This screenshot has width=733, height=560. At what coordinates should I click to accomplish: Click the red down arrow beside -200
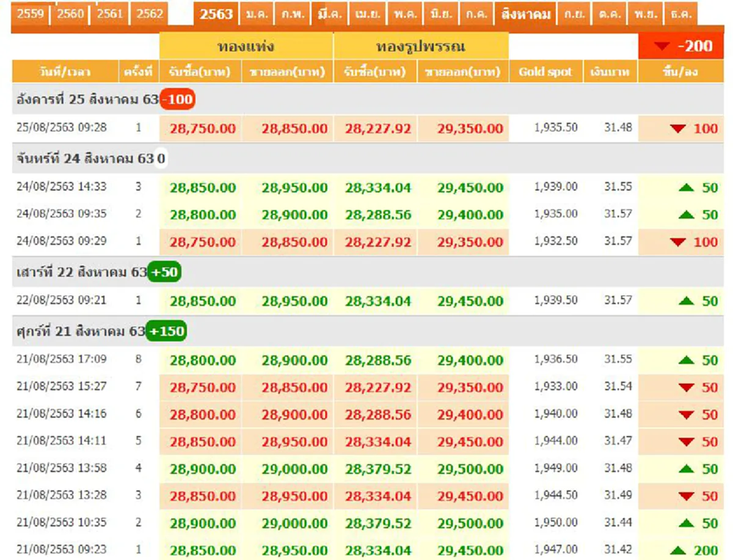(x=662, y=46)
